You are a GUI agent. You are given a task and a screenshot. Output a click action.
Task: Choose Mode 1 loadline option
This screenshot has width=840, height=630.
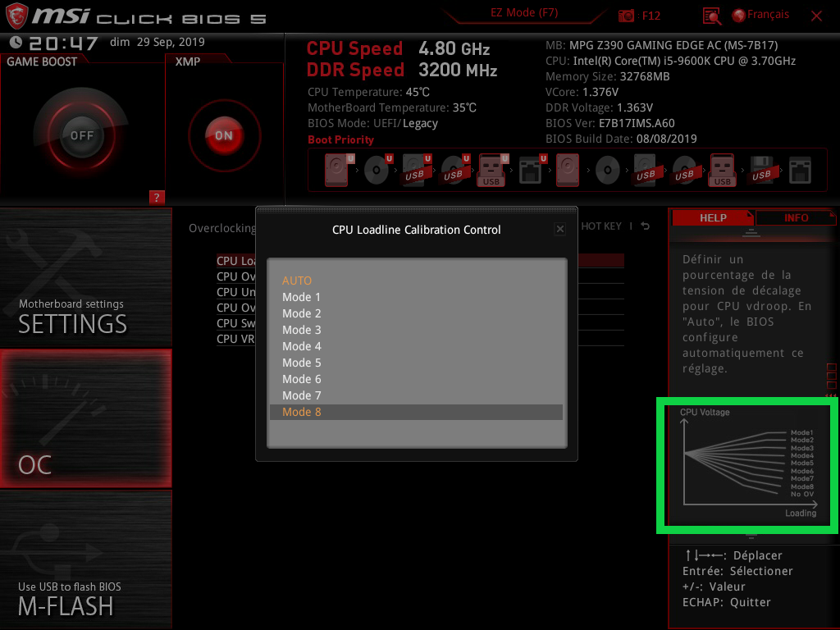click(416, 297)
